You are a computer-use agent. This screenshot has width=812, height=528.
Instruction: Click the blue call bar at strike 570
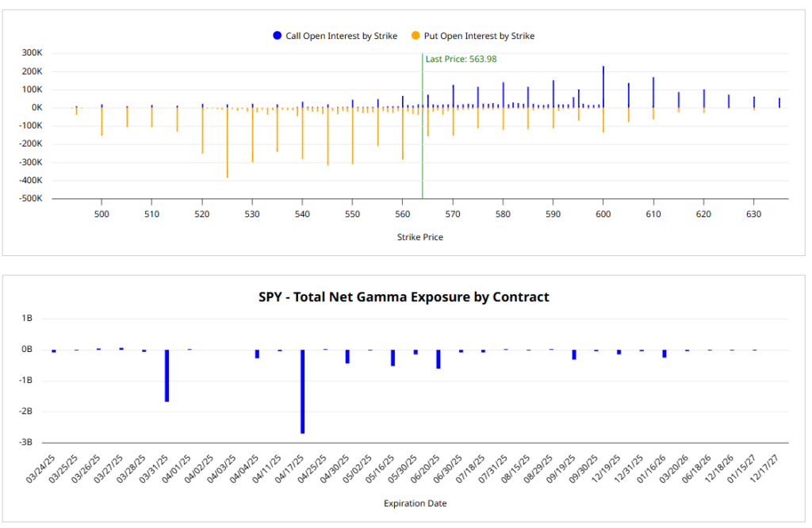coord(453,96)
